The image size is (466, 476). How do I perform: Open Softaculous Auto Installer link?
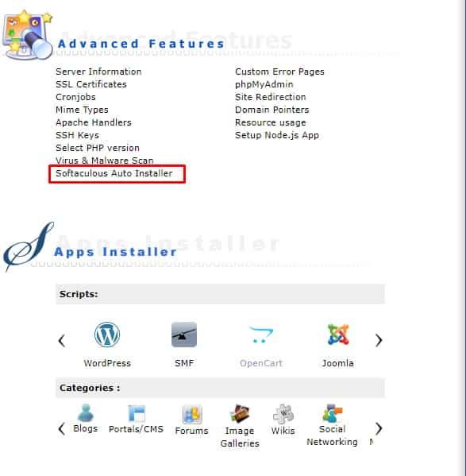[x=114, y=173]
